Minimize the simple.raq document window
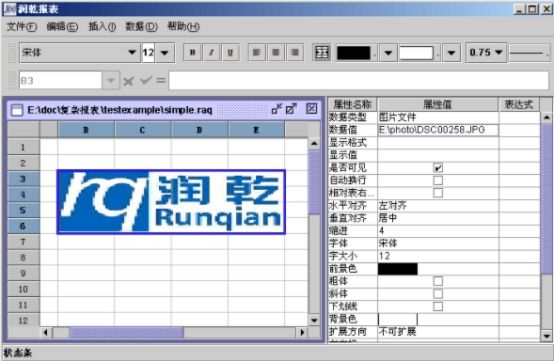This screenshot has width=554, height=361. point(277,109)
